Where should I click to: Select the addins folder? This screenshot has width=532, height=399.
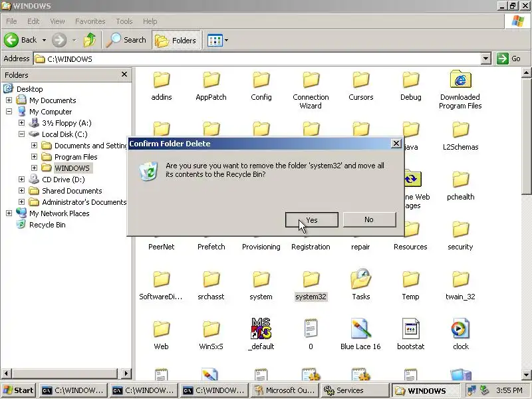162,86
